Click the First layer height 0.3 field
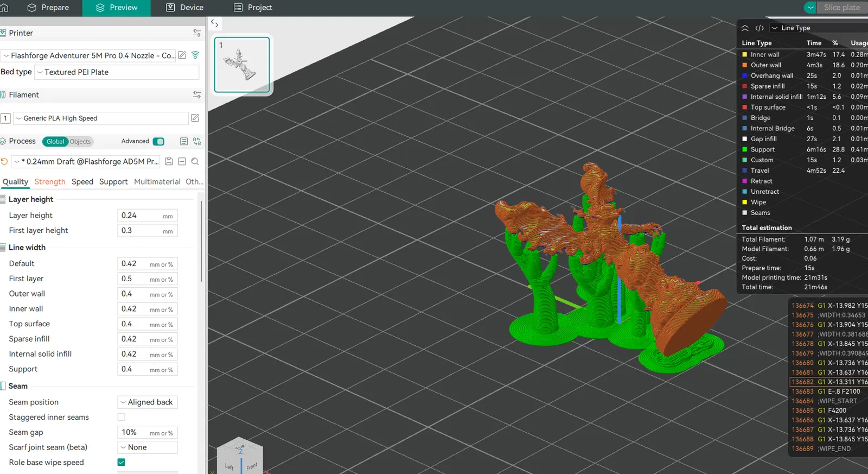 click(148, 231)
